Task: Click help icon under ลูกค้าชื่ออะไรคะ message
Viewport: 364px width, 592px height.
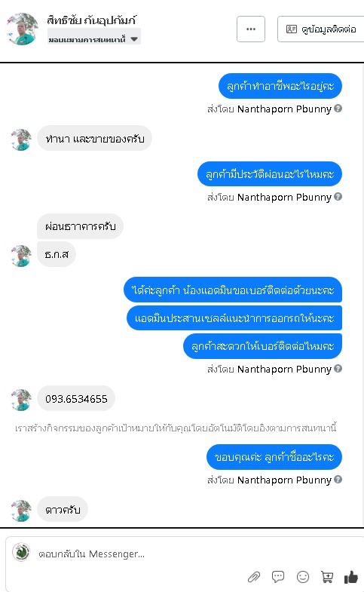Action: (x=338, y=480)
